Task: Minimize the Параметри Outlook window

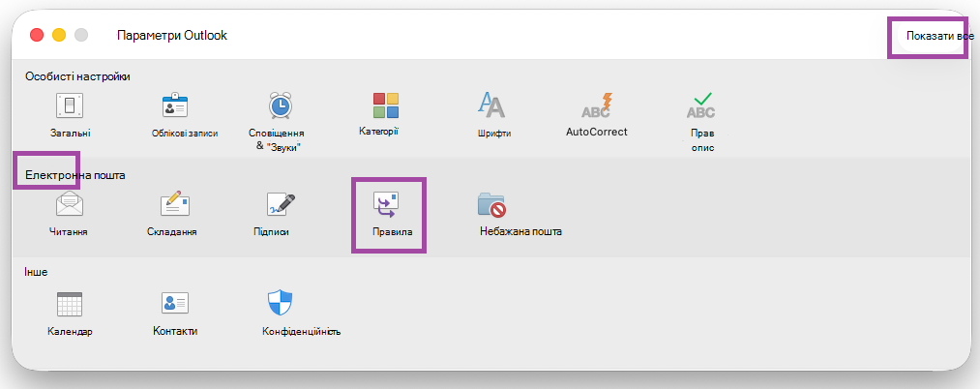Action: pos(59,35)
